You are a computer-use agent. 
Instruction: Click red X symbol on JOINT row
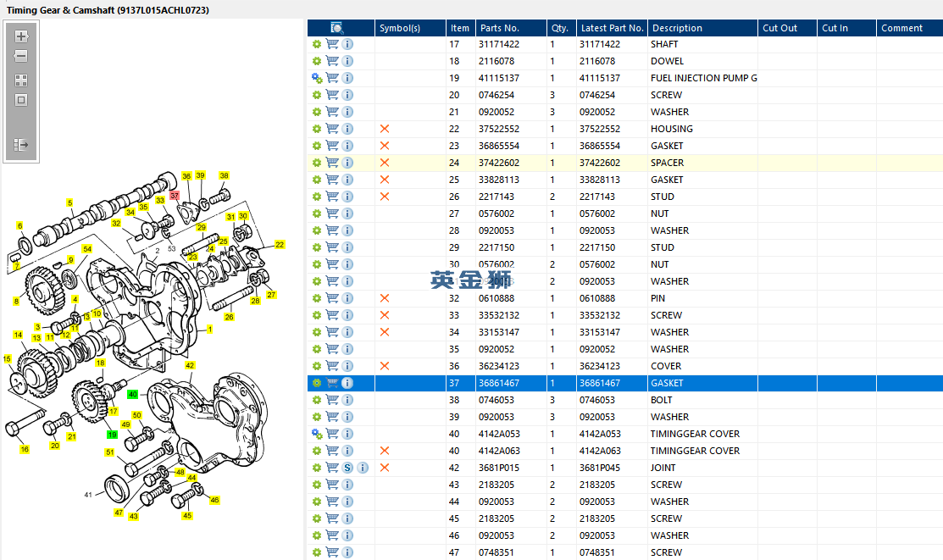click(385, 468)
